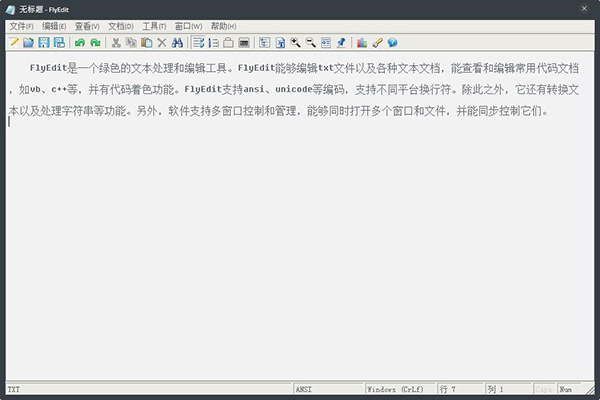
Task: Click the FlyEdit app icon in title bar
Action: 10,9
